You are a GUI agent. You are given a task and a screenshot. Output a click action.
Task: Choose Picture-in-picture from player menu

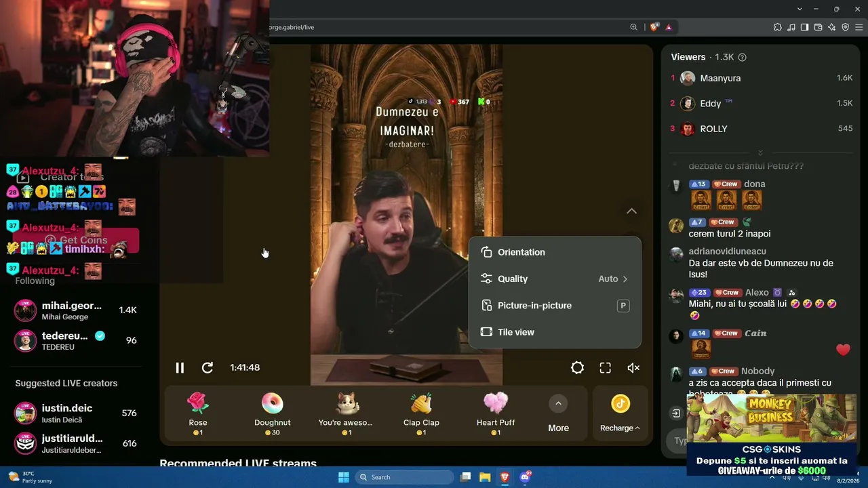coord(555,306)
